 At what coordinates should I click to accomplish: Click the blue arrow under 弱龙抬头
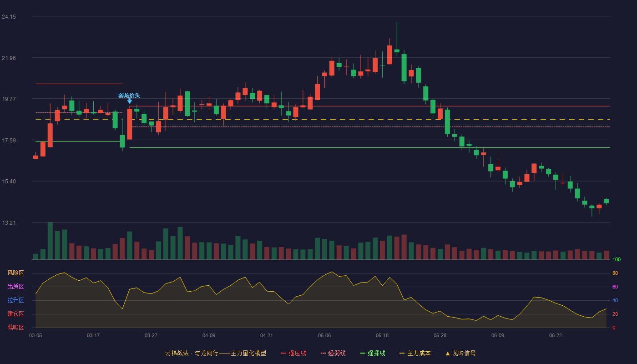pos(130,101)
